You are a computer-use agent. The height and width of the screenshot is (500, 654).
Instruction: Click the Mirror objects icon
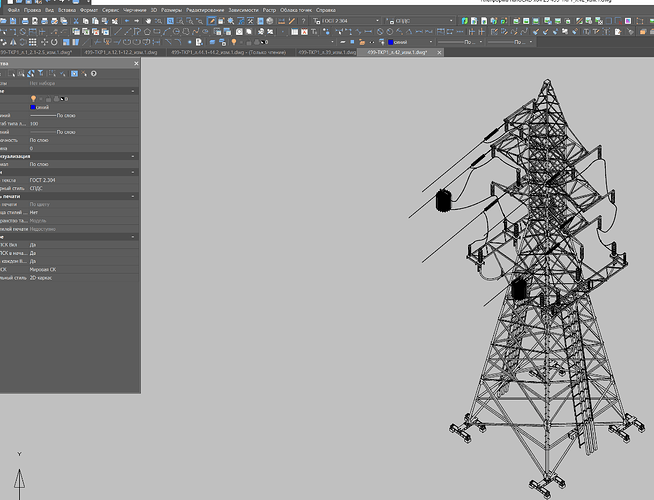[x=13, y=42]
